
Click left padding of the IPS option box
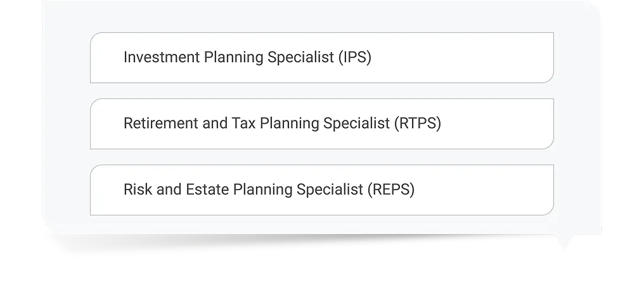coord(106,58)
